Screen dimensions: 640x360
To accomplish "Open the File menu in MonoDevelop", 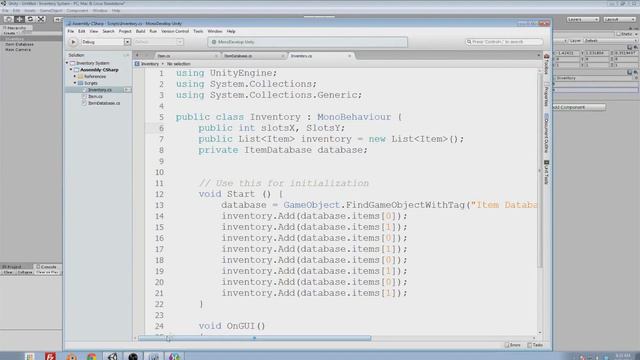I will coord(71,31).
